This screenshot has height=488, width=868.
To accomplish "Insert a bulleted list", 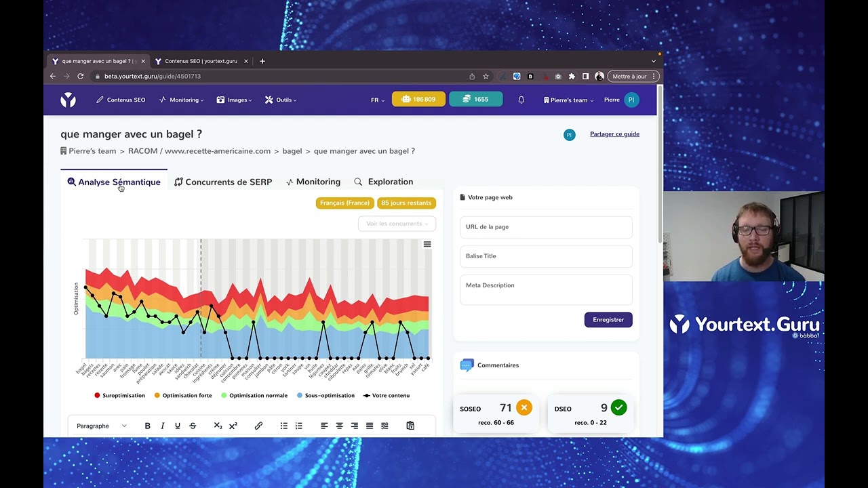I will (283, 426).
